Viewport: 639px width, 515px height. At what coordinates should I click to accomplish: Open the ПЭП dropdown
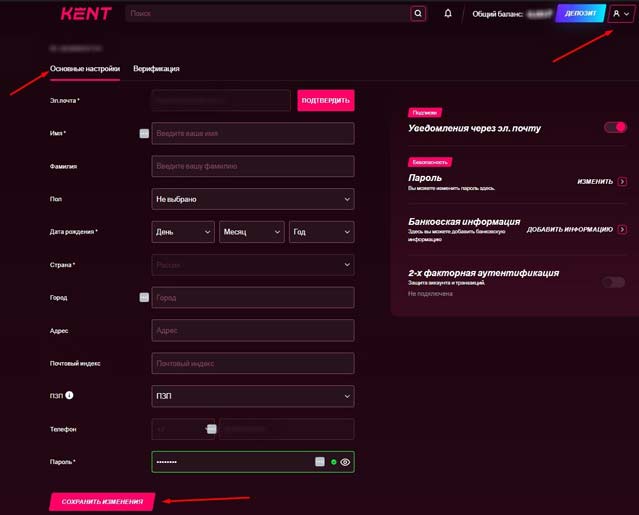(x=253, y=396)
